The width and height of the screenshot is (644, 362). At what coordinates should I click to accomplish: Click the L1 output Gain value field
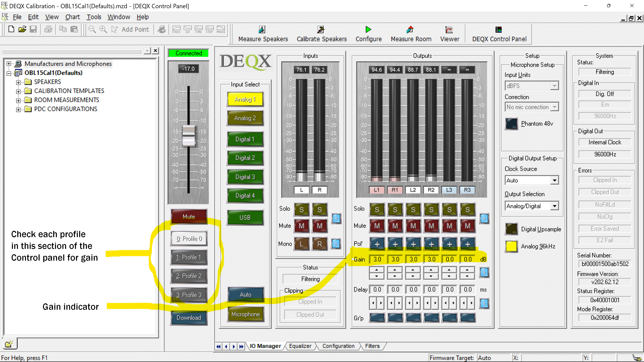[x=377, y=259]
